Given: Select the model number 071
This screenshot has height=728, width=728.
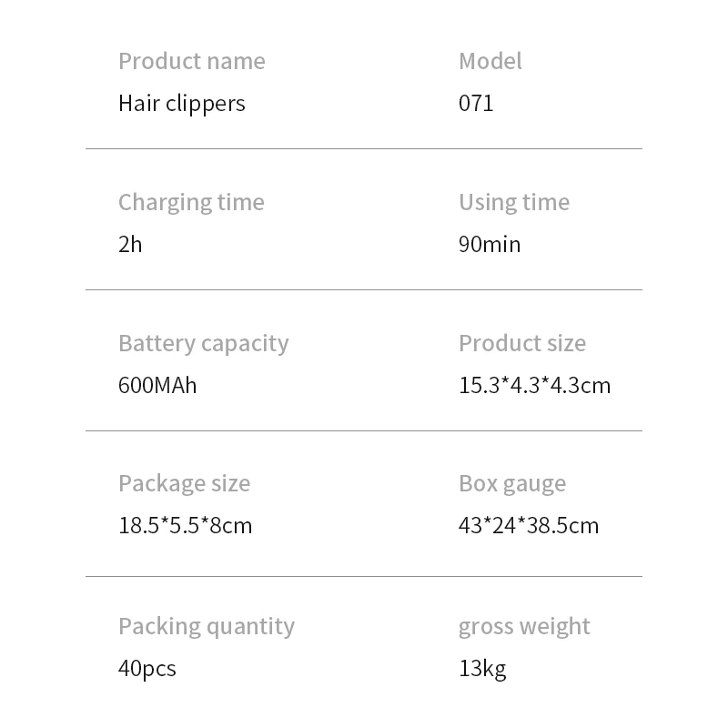Looking at the screenshot, I should (476, 103).
